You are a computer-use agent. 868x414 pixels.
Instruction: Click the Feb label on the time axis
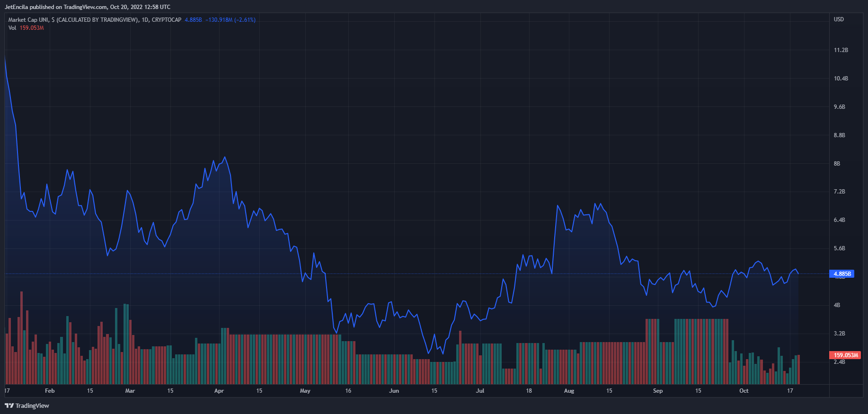point(50,391)
